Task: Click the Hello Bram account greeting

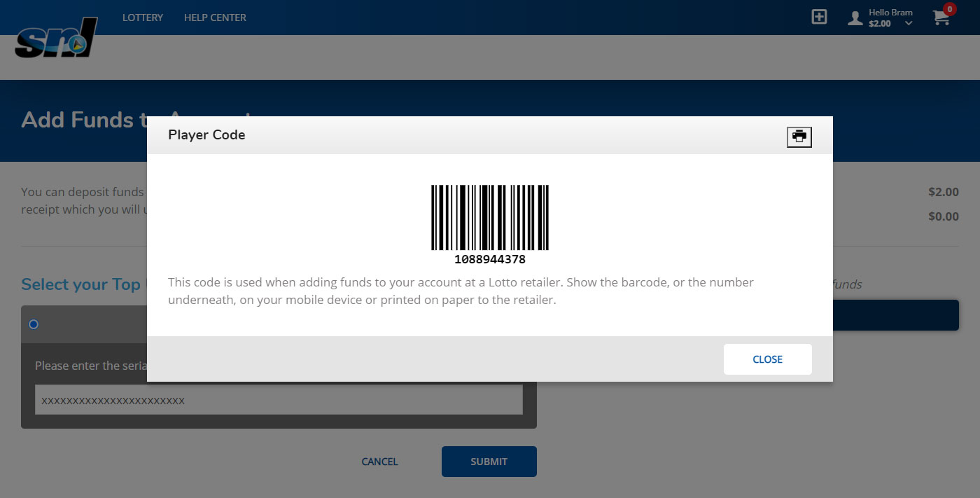Action: (x=890, y=13)
